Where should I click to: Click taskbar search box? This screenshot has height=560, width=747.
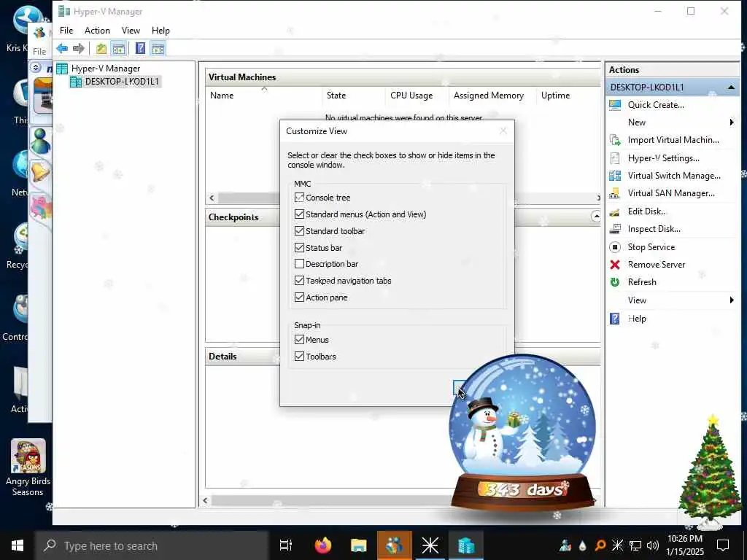click(152, 545)
